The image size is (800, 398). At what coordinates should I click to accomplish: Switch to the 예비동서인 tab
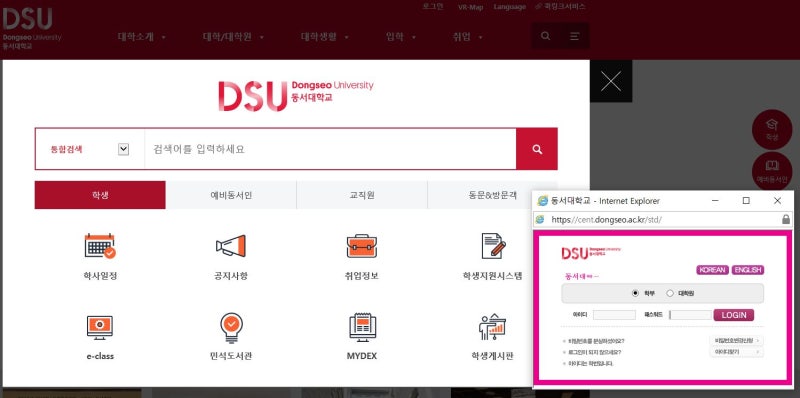(x=231, y=195)
